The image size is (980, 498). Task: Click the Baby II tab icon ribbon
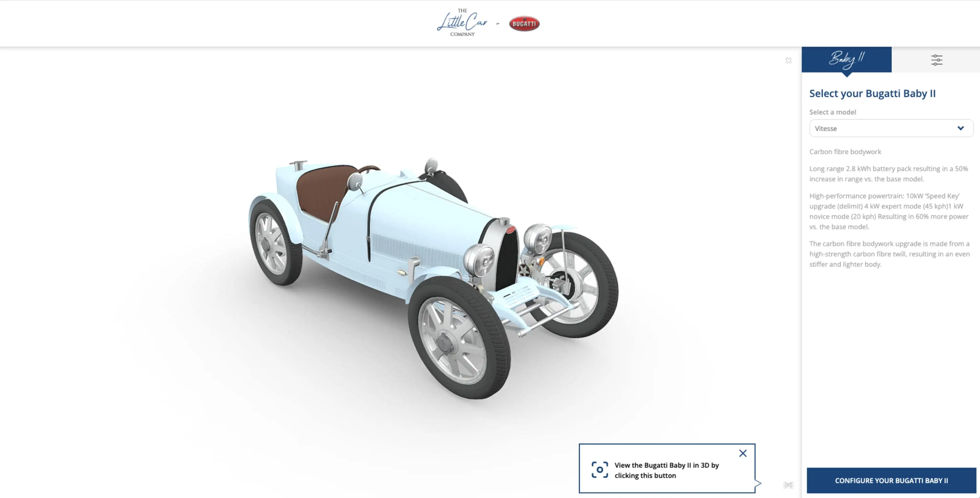[847, 59]
